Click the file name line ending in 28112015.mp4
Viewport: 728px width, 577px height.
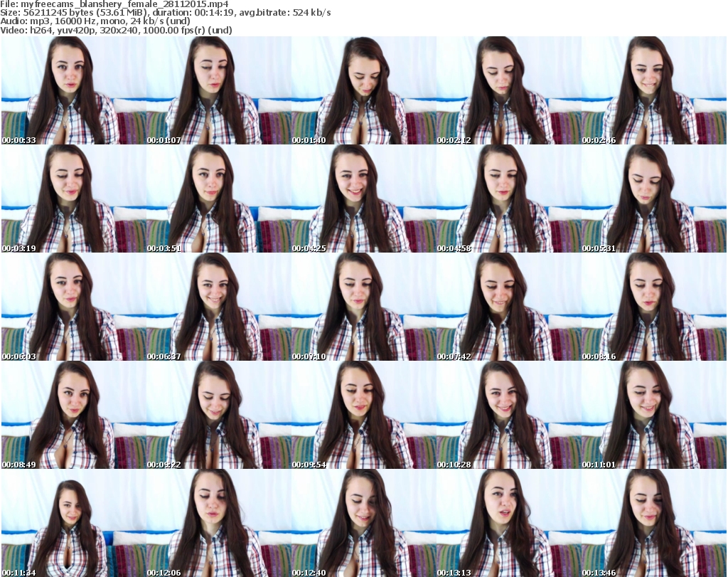[114, 4]
